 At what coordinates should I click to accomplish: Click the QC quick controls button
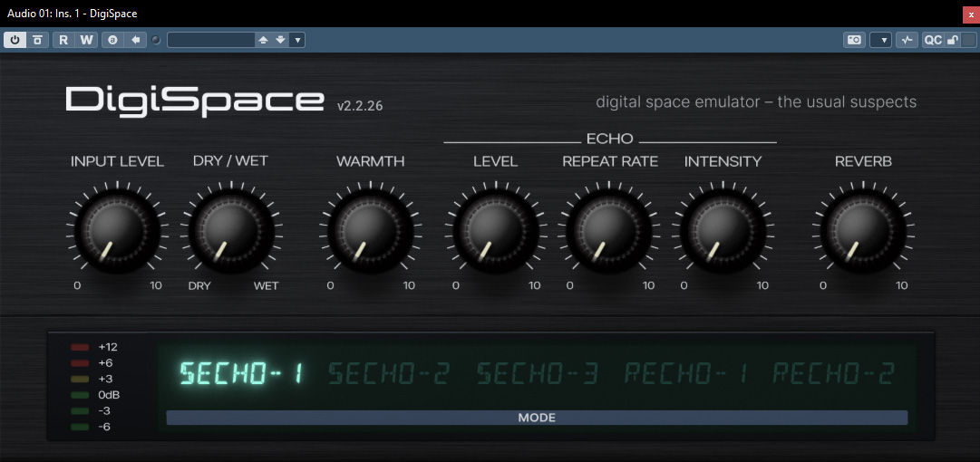click(x=933, y=40)
